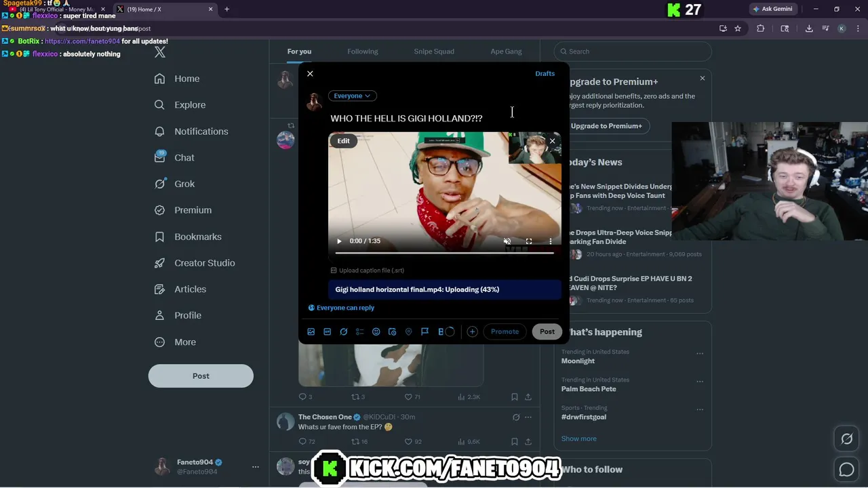Go to X logo home

pos(160,52)
